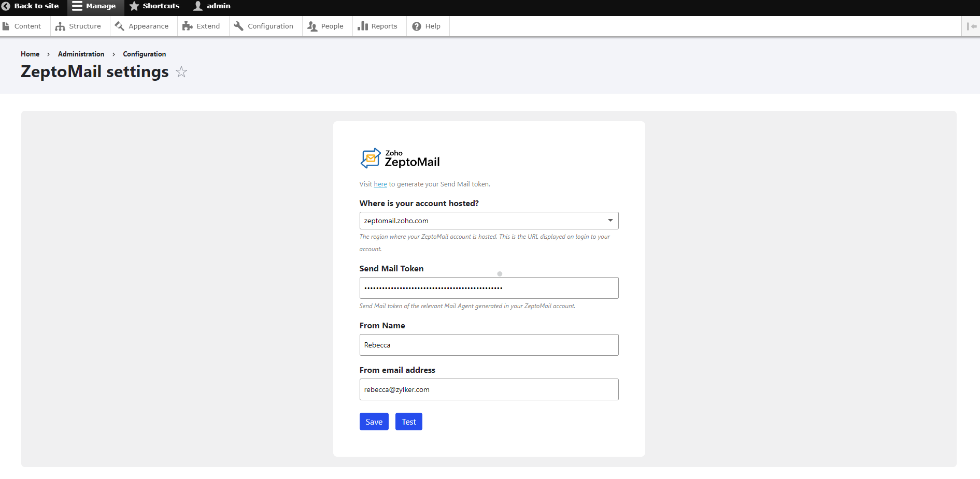Open the account hosting region dropdown
The width and height of the screenshot is (980, 479).
click(x=610, y=220)
